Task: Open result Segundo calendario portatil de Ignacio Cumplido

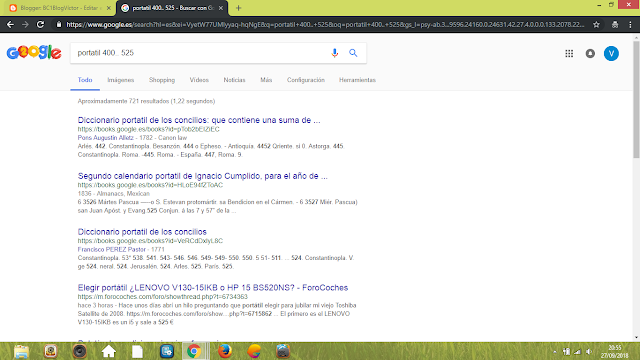Action: pyautogui.click(x=203, y=176)
